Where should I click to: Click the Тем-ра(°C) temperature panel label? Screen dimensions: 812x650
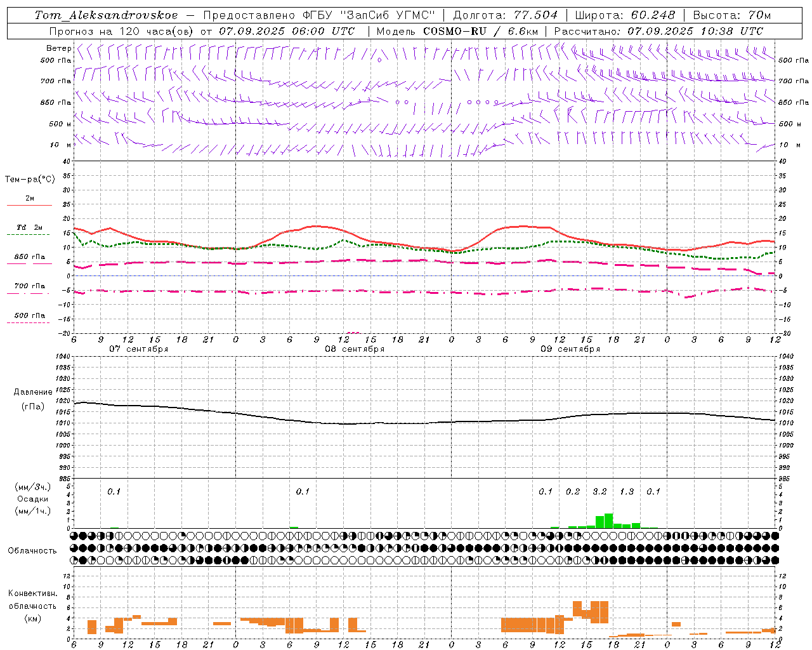[30, 180]
